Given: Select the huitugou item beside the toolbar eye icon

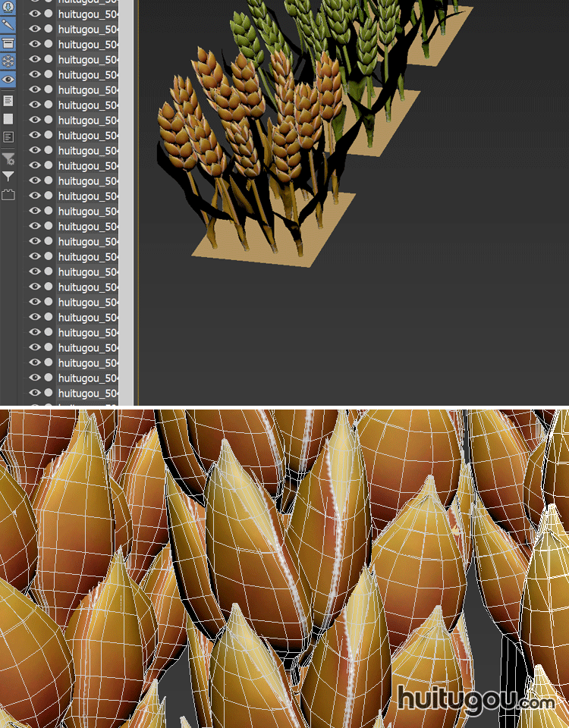Looking at the screenshot, I should pyautogui.click(x=87, y=74).
